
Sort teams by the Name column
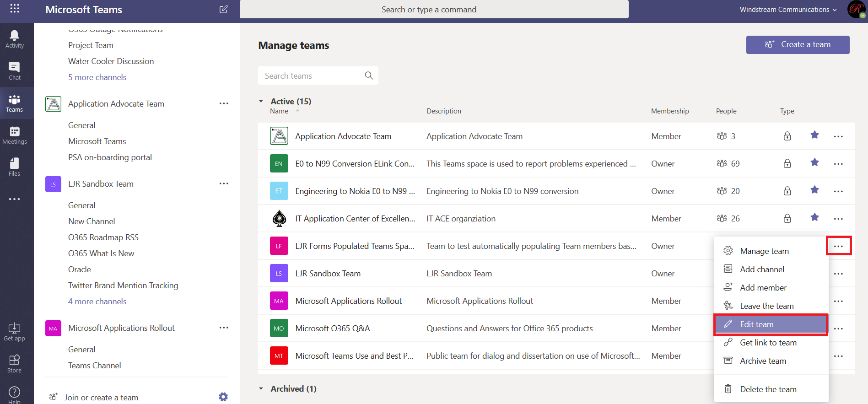(279, 111)
